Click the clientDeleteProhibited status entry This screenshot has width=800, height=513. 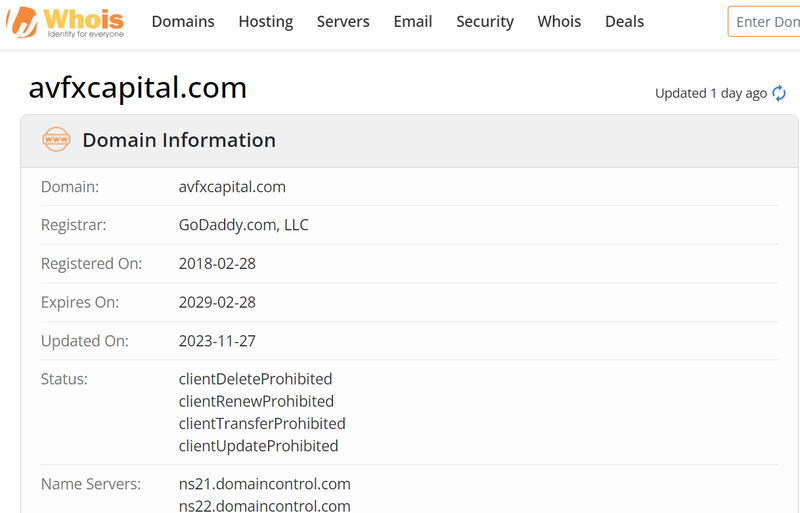[x=255, y=379]
